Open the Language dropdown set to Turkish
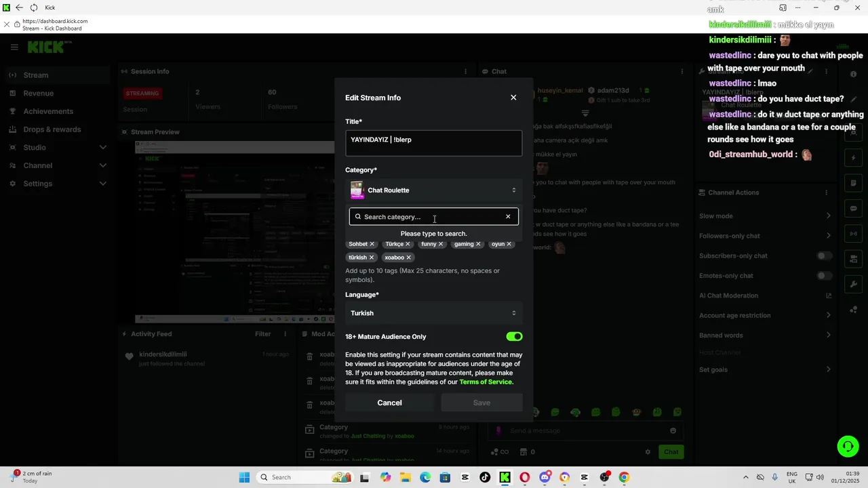868x488 pixels. (434, 313)
